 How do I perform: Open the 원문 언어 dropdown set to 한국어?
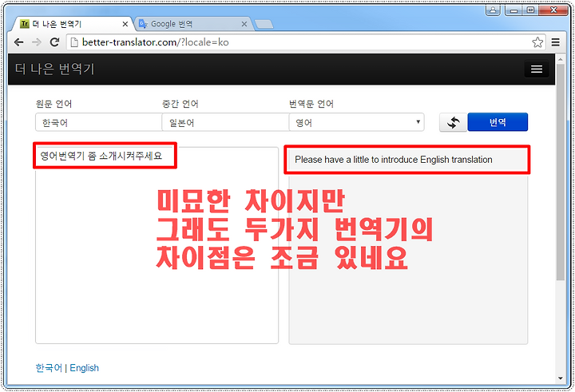(x=99, y=122)
